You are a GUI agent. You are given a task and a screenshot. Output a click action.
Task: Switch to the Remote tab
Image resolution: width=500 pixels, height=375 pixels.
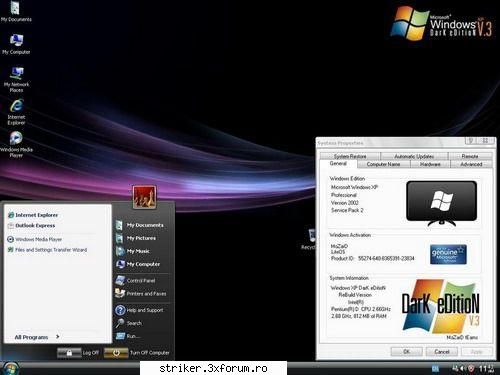(470, 156)
